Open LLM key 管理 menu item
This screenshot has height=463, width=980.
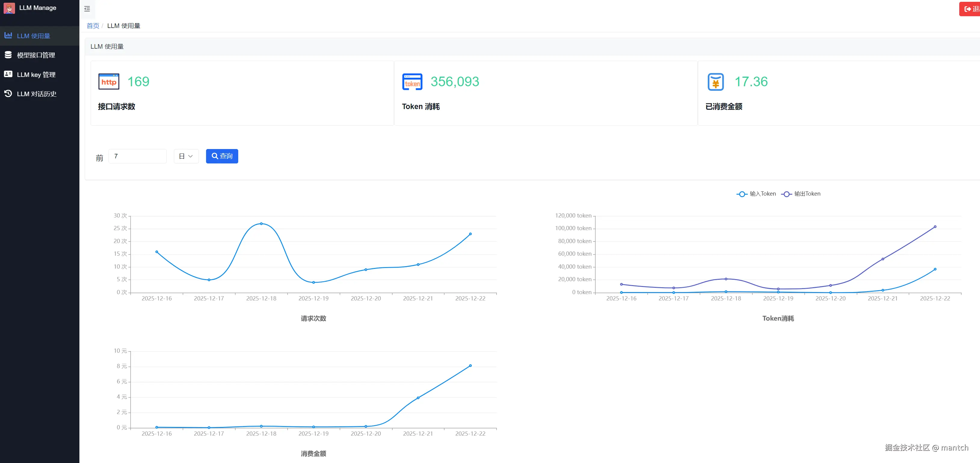(36, 75)
